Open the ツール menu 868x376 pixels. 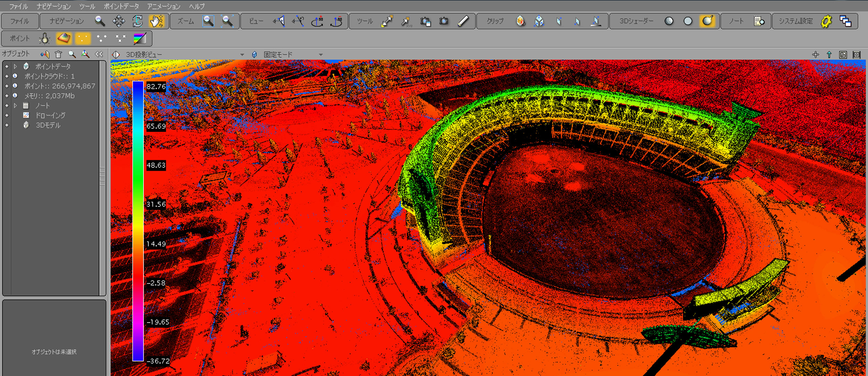(x=87, y=6)
